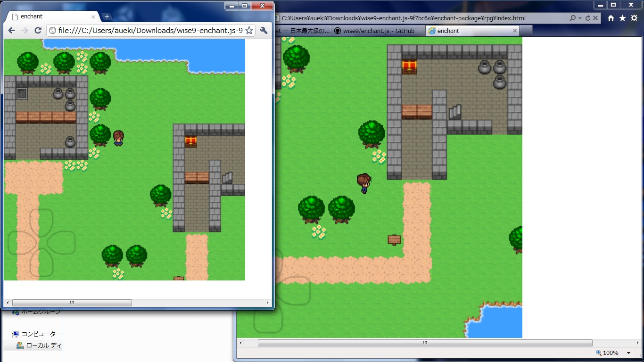This screenshot has width=644, height=362.
Task: Click the Chrome horizontal scrollbar thumb
Action: coord(72,303)
